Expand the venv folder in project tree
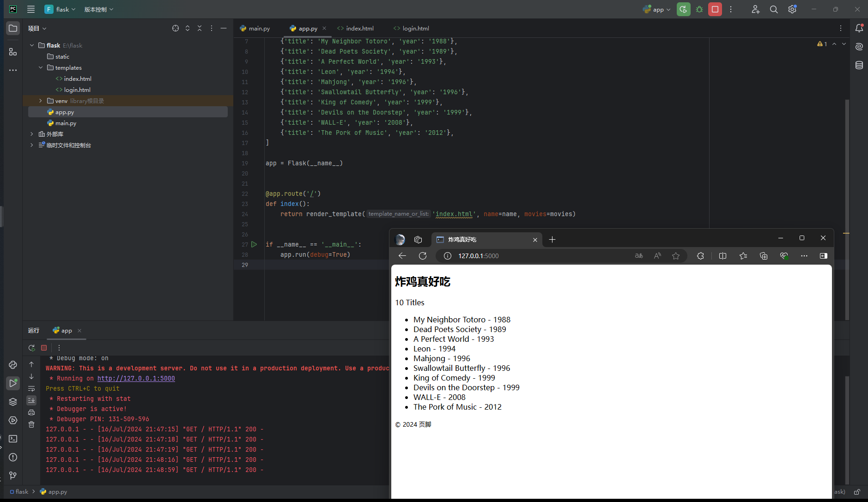This screenshot has height=502, width=868. [41, 101]
